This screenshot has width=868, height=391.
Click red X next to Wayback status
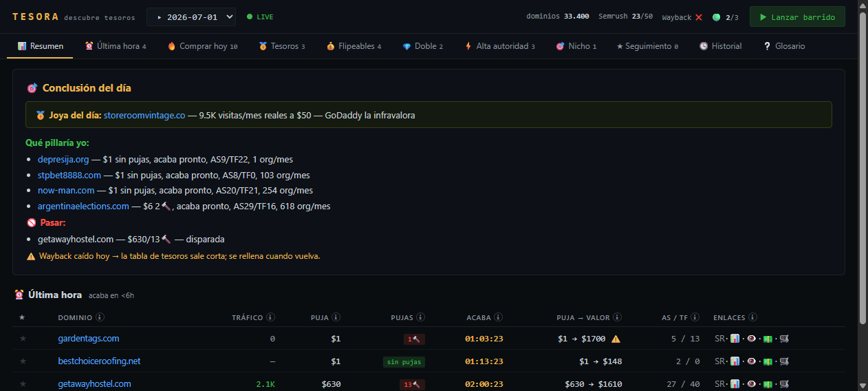pyautogui.click(x=699, y=17)
